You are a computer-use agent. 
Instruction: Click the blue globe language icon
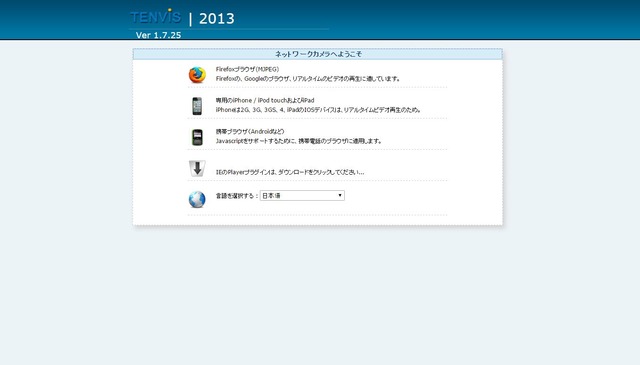click(197, 200)
